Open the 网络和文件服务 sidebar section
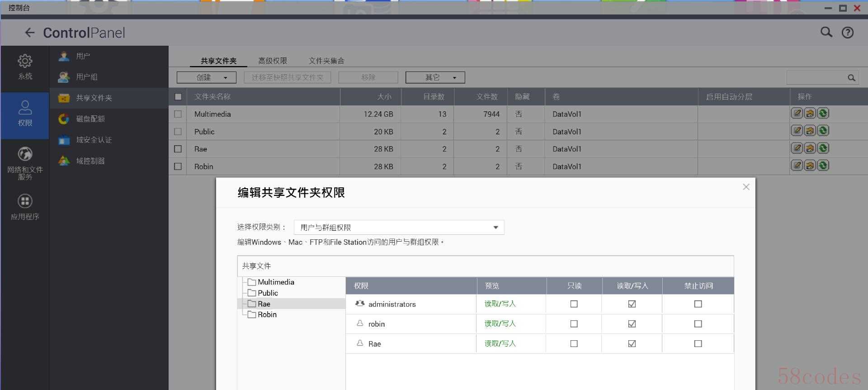868x390 pixels. [25, 163]
